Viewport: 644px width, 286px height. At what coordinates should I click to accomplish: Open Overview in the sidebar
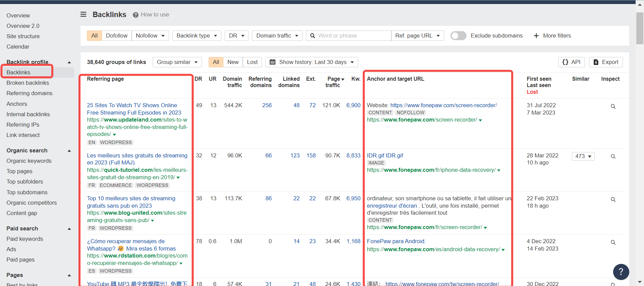[18, 15]
